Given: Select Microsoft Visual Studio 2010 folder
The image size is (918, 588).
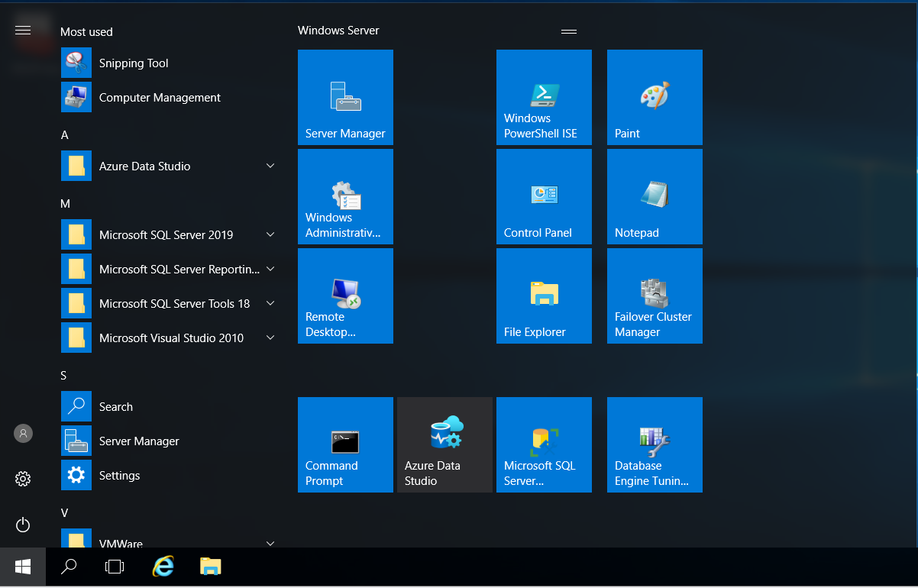Looking at the screenshot, I should pyautogui.click(x=170, y=338).
